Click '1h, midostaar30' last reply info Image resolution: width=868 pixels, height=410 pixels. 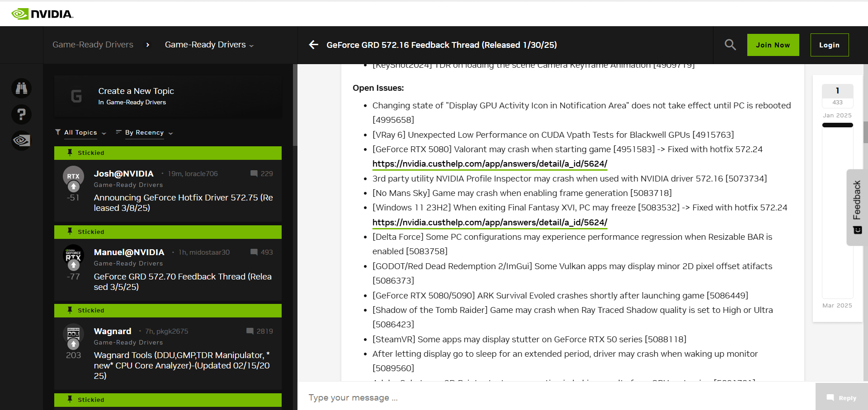204,252
